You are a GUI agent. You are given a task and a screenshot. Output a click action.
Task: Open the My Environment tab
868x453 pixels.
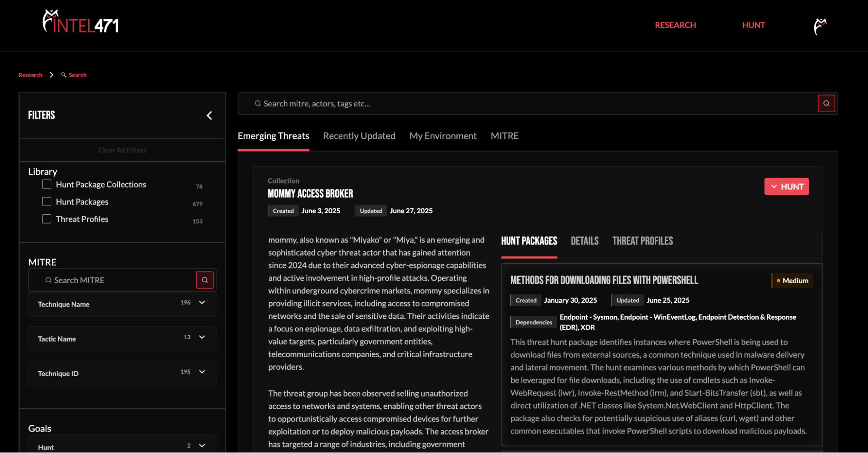[x=443, y=136]
